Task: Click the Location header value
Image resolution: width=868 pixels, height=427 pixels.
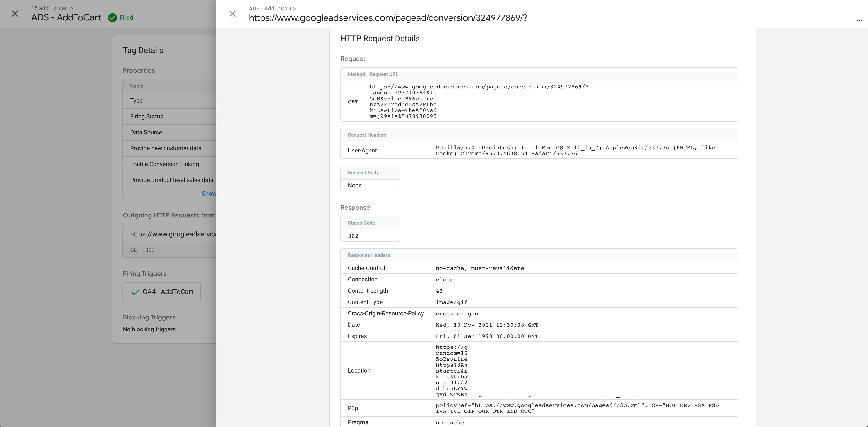Action: click(451, 371)
